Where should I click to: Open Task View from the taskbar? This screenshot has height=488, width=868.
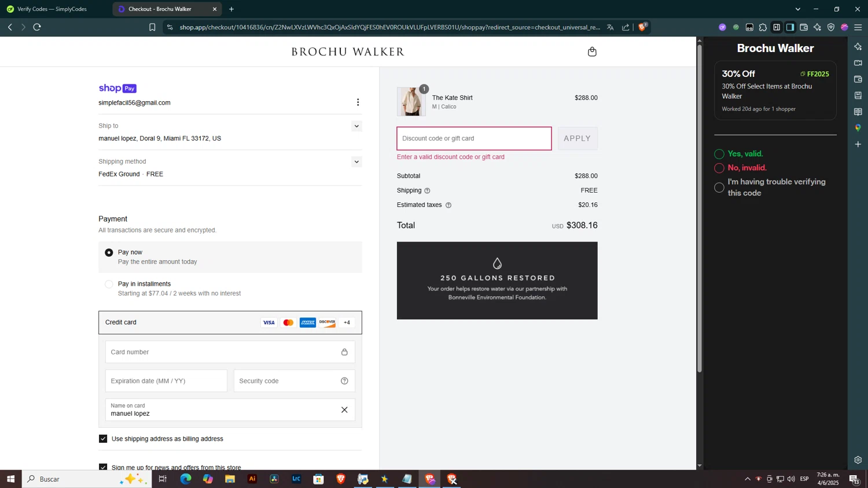[163, 479]
